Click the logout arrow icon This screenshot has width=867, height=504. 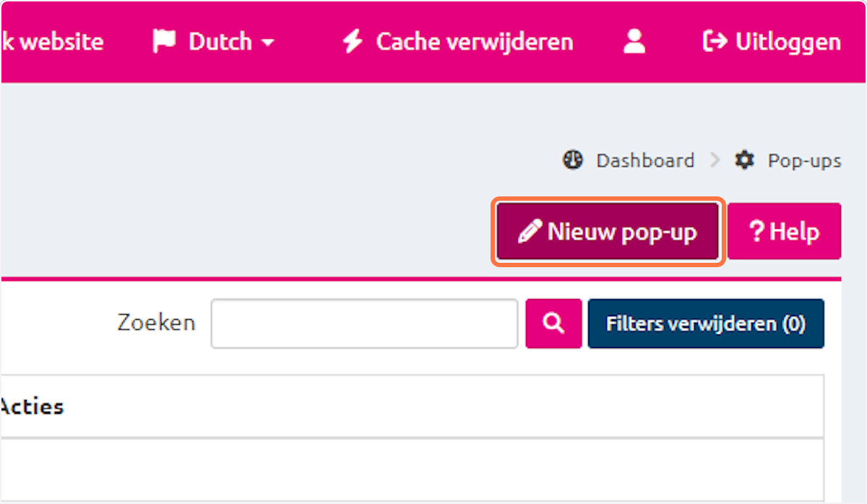715,42
